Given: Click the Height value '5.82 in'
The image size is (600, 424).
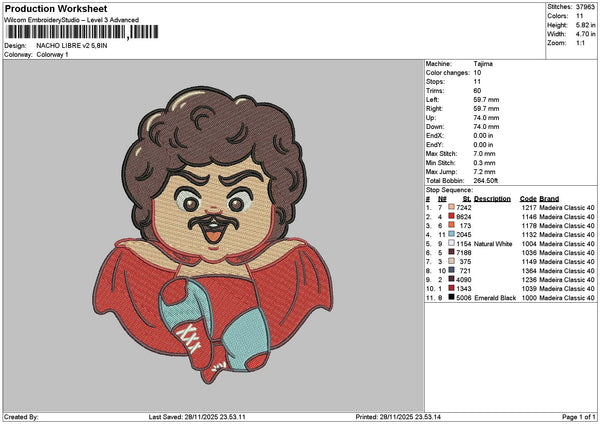Looking at the screenshot, I should tap(585, 25).
